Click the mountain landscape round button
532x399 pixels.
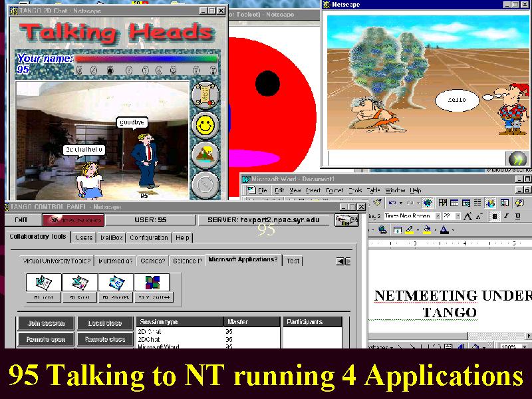pyautogui.click(x=205, y=155)
